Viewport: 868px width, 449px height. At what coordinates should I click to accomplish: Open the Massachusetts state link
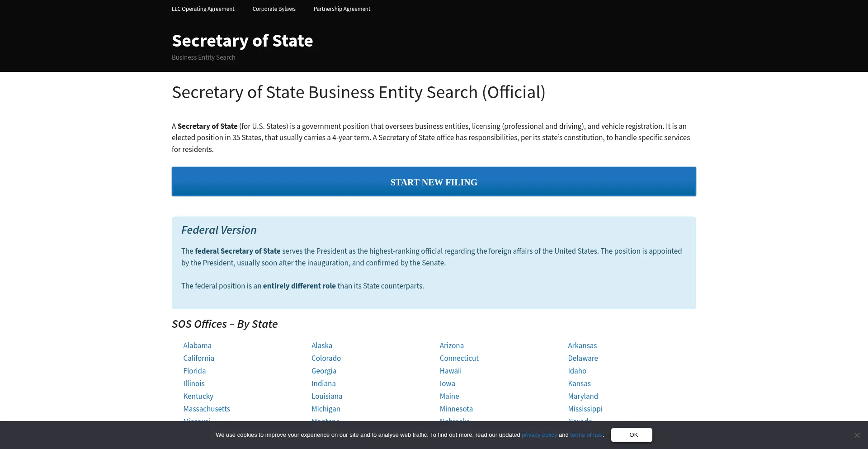click(207, 409)
